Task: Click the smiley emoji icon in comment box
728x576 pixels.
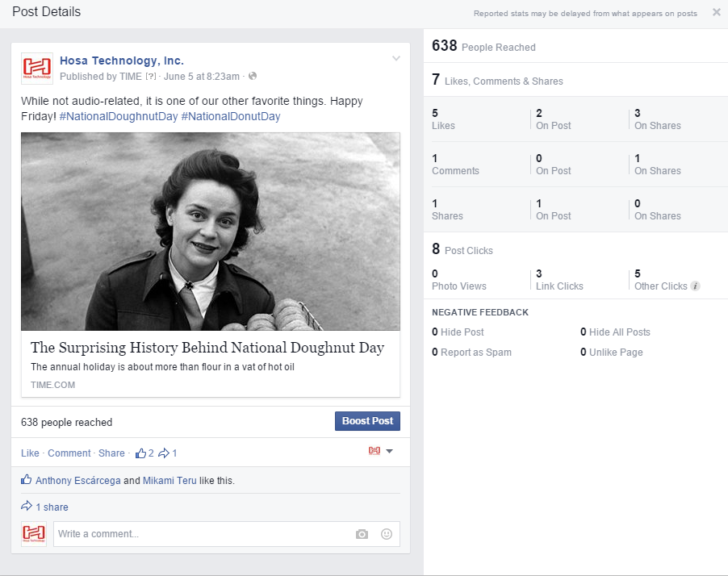Action: point(386,534)
